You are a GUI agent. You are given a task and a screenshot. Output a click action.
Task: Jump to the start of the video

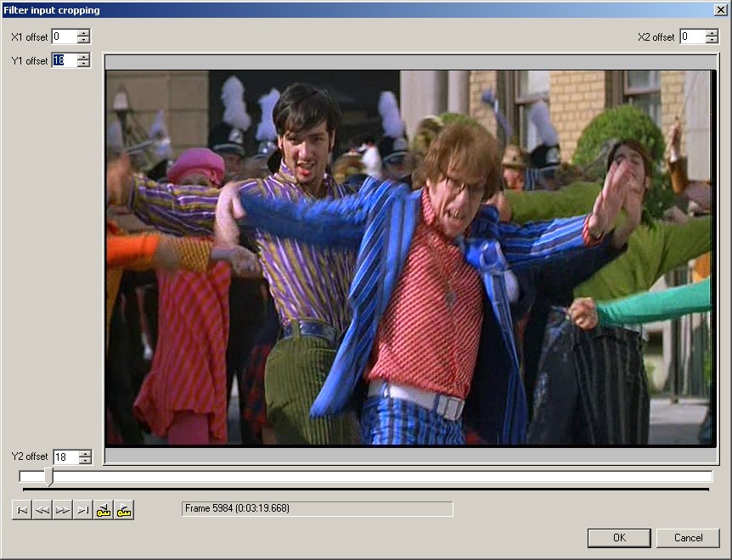click(x=21, y=510)
